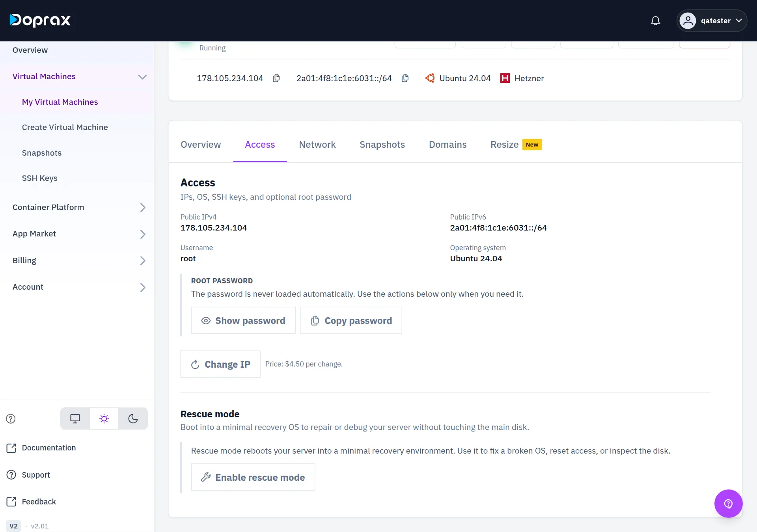Collapse the Virtual Machines section chevron

(142, 77)
